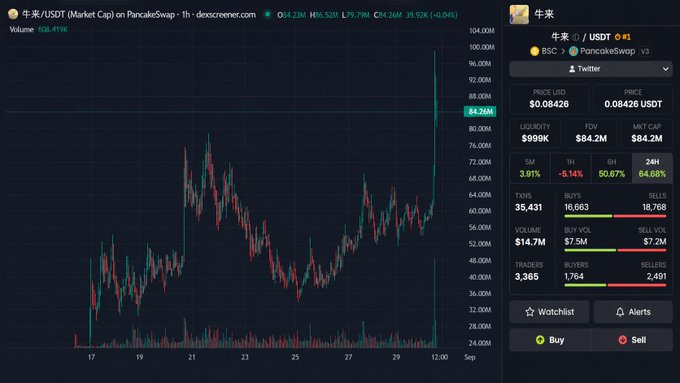Click the LIQUIDITY $999K box
680x383 pixels.
pos(535,134)
